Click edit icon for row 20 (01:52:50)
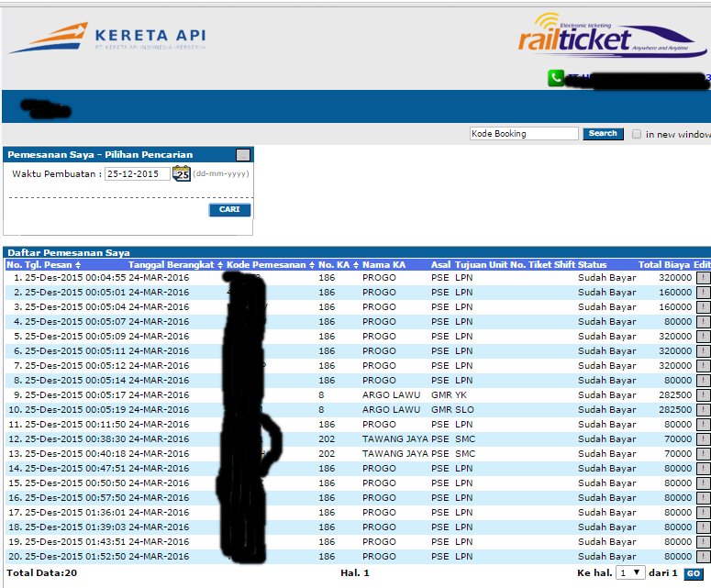This screenshot has width=711, height=588. tap(704, 557)
